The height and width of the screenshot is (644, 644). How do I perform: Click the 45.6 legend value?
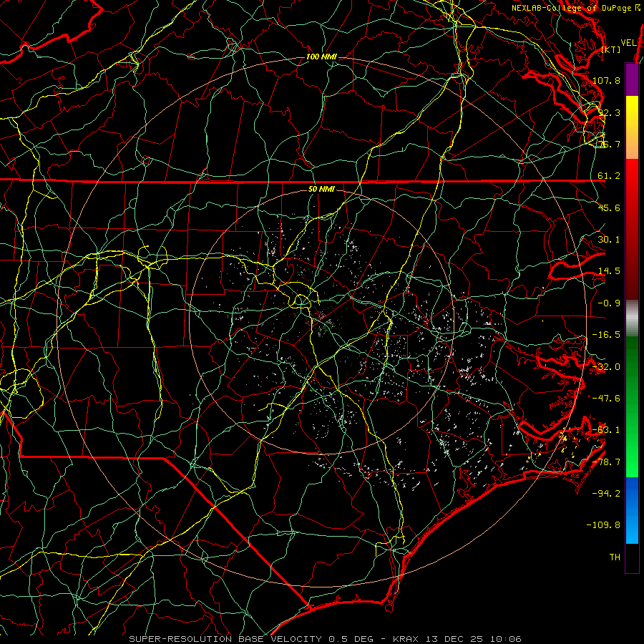click(x=609, y=208)
